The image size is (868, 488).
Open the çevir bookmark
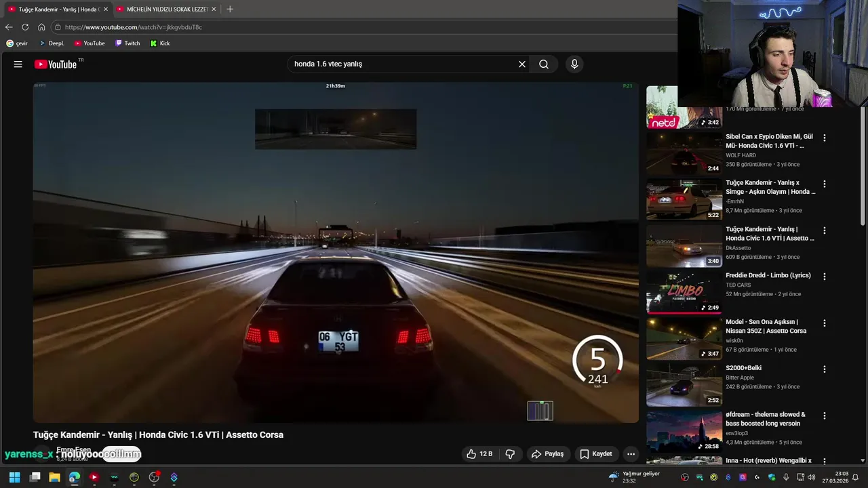click(18, 43)
